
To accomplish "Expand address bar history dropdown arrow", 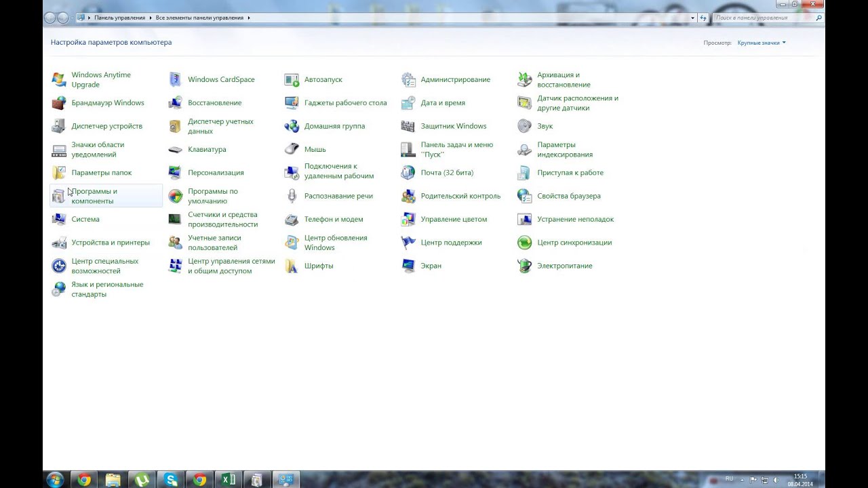I will tap(692, 18).
